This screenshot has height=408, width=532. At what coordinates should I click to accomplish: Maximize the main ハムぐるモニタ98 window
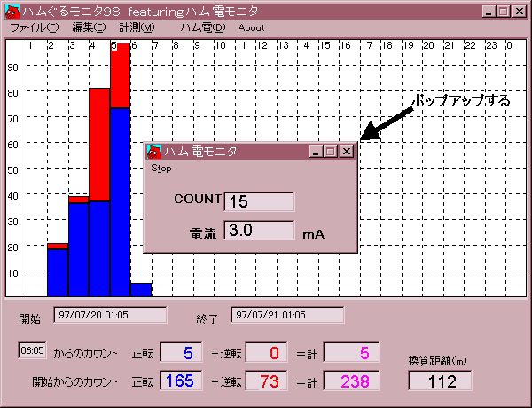(x=504, y=12)
